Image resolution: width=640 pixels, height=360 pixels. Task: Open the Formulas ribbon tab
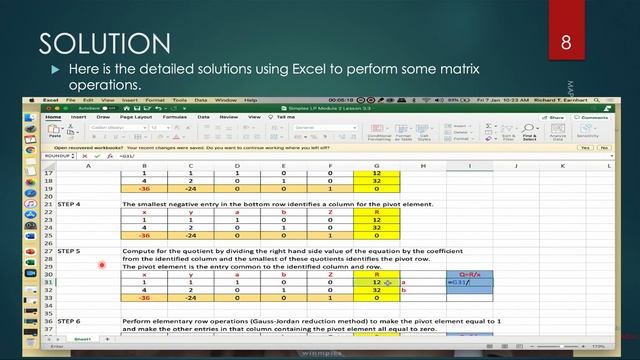175,117
